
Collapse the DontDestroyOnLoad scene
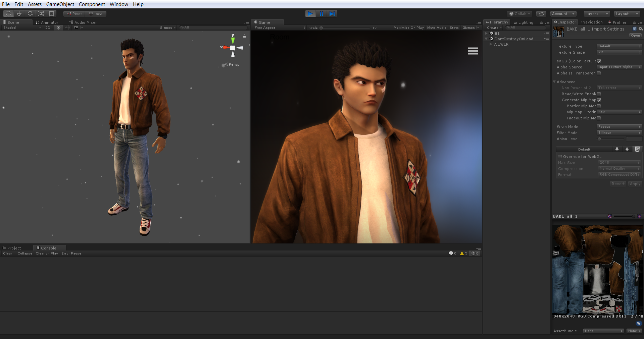point(486,39)
